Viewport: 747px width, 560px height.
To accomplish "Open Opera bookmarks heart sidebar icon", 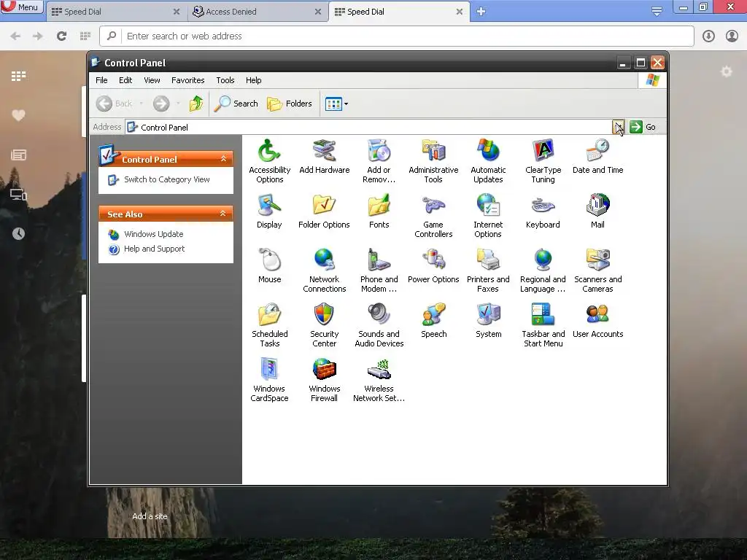I will click(18, 115).
